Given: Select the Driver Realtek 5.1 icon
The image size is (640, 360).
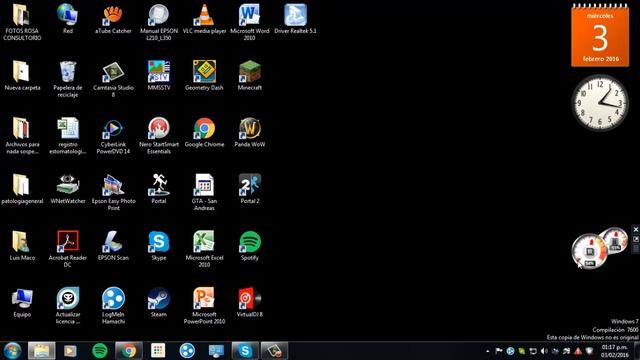Looking at the screenshot, I should [295, 19].
